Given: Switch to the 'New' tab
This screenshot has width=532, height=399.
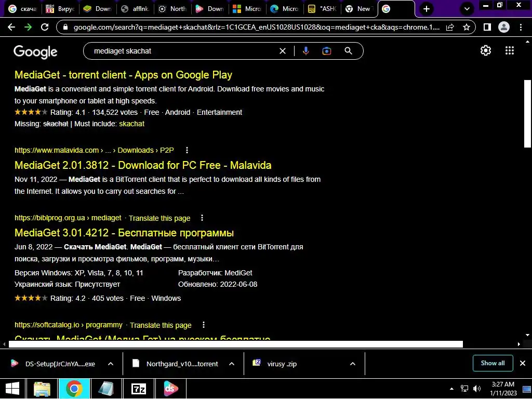Looking at the screenshot, I should point(360,9).
